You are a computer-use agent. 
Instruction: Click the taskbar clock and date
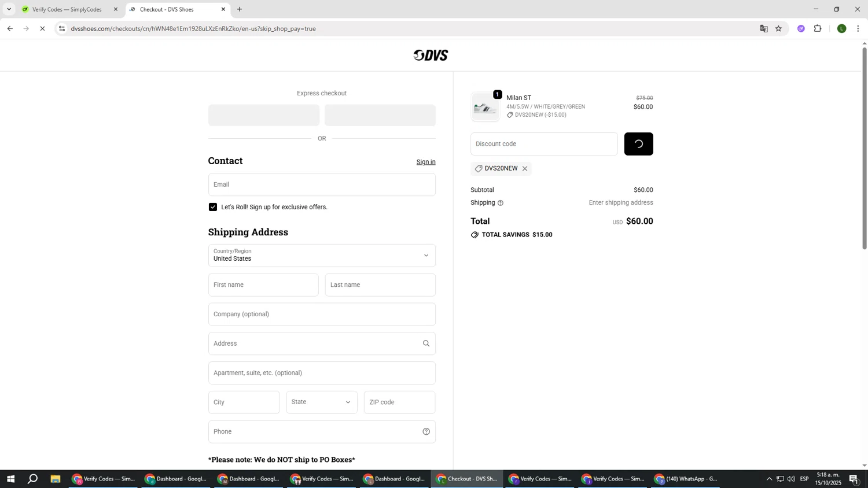829,479
